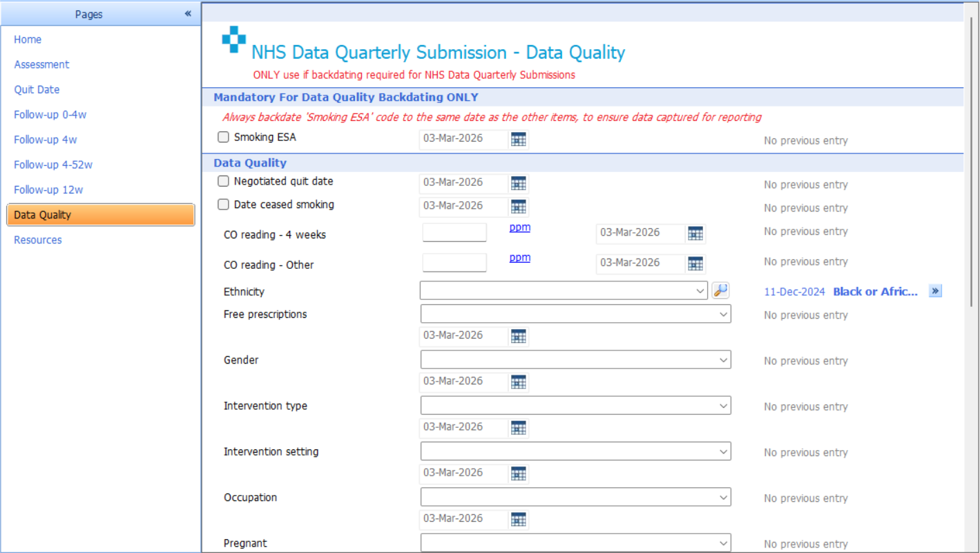The image size is (980, 553).
Task: Collapse the Pages panel with chevron
Action: (x=188, y=14)
